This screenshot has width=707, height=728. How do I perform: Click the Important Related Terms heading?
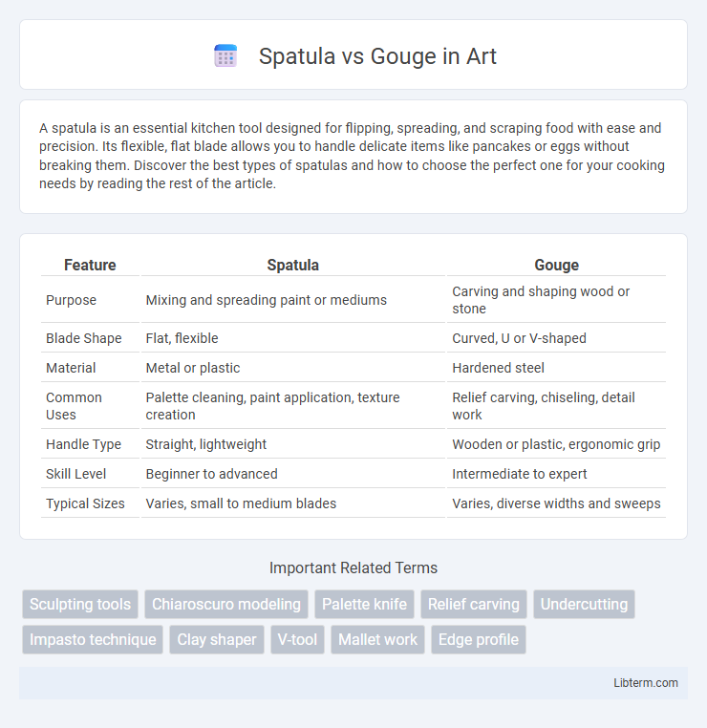click(x=353, y=567)
